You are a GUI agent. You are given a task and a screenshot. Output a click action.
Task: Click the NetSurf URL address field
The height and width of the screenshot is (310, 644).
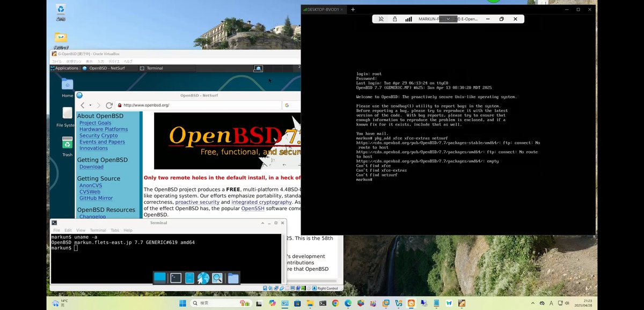click(x=198, y=105)
